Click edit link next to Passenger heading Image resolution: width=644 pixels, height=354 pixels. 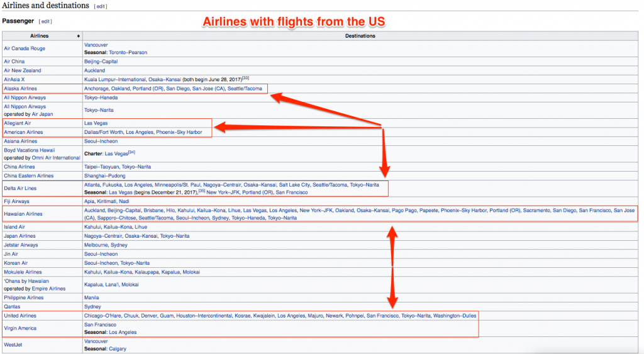click(45, 21)
